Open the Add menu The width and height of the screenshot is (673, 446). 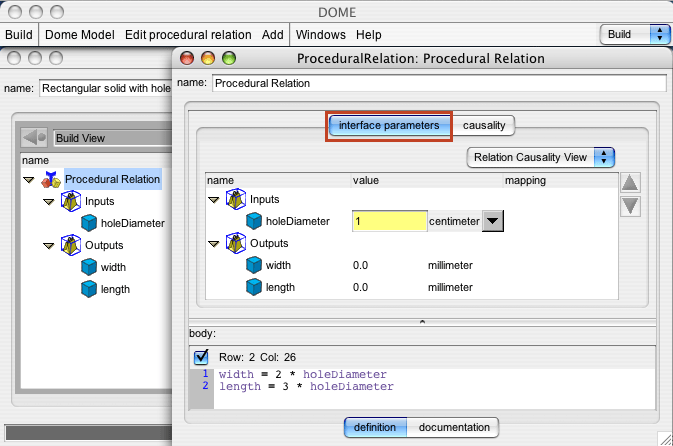coord(273,34)
